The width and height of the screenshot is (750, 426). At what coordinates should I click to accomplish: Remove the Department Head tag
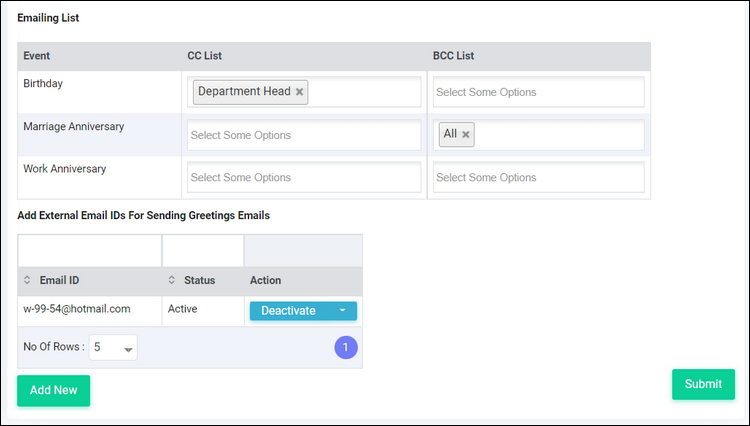pos(299,92)
